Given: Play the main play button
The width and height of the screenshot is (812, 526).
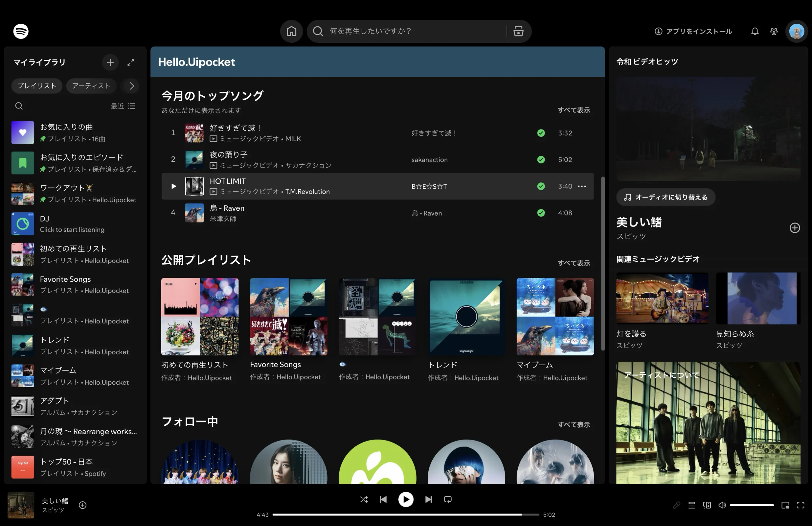Looking at the screenshot, I should (x=405, y=500).
